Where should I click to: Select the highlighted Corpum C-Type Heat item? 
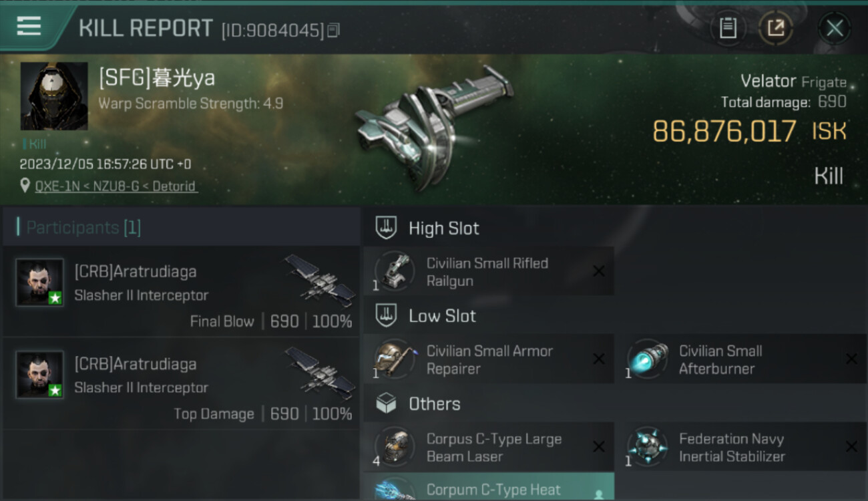[489, 487]
